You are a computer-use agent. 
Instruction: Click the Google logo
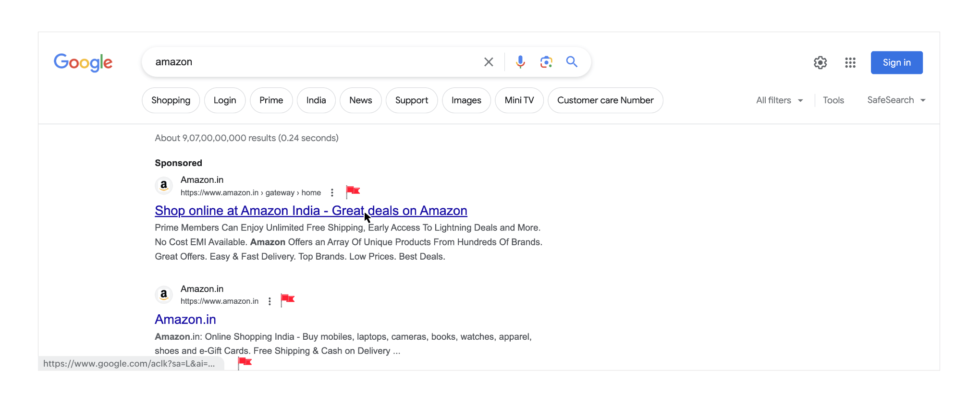pyautogui.click(x=83, y=62)
